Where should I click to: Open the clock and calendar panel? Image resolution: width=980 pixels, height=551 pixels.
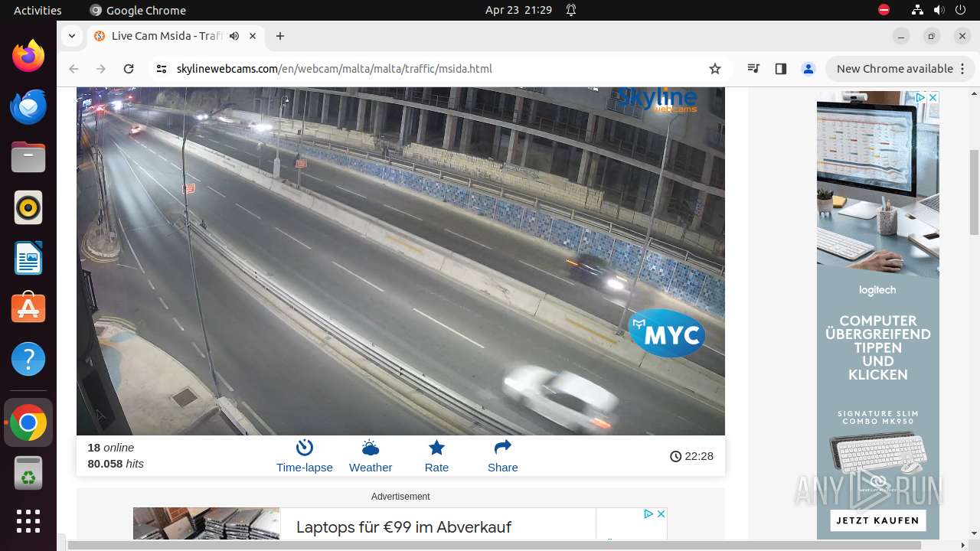(518, 10)
